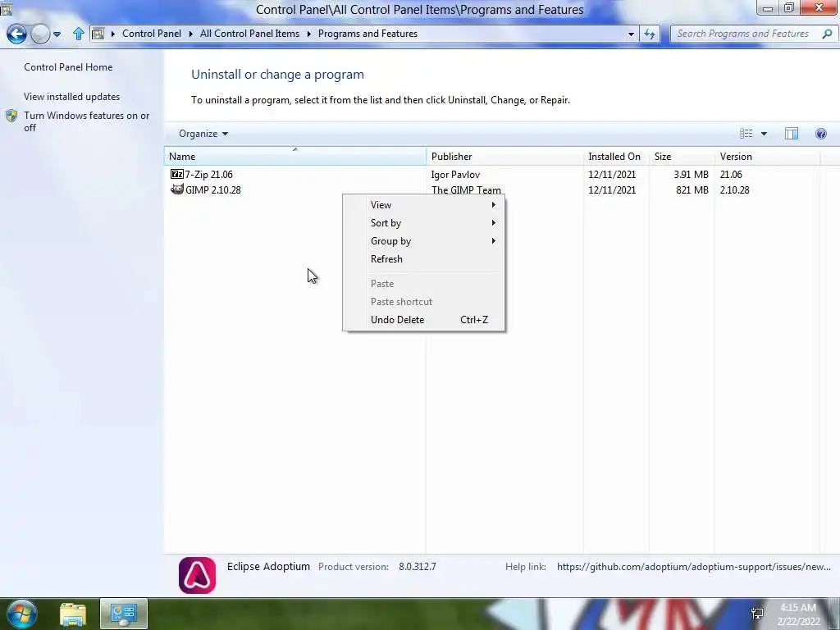Click the greyed-out Paste menu entry

423,283
